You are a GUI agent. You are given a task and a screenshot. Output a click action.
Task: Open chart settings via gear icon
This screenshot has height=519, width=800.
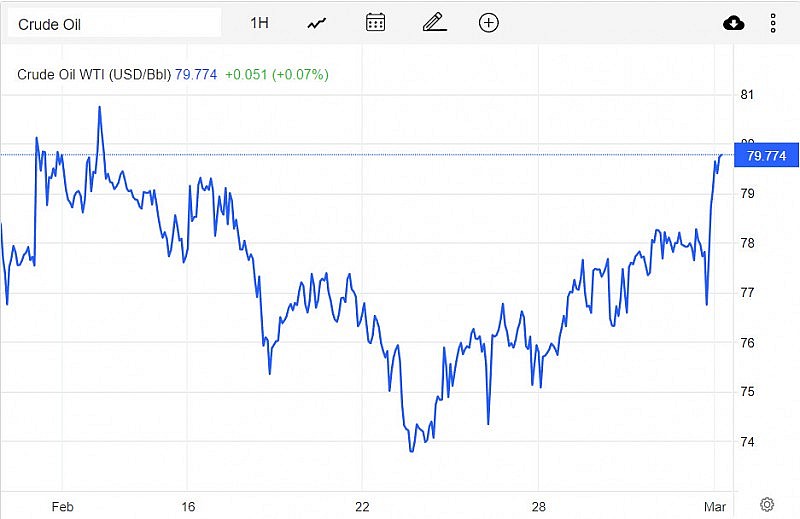click(x=767, y=504)
